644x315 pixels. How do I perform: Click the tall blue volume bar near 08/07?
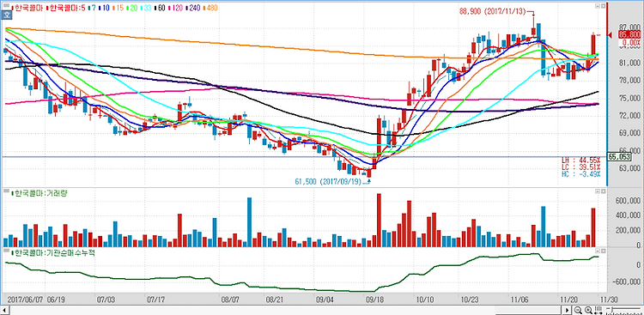249,222
